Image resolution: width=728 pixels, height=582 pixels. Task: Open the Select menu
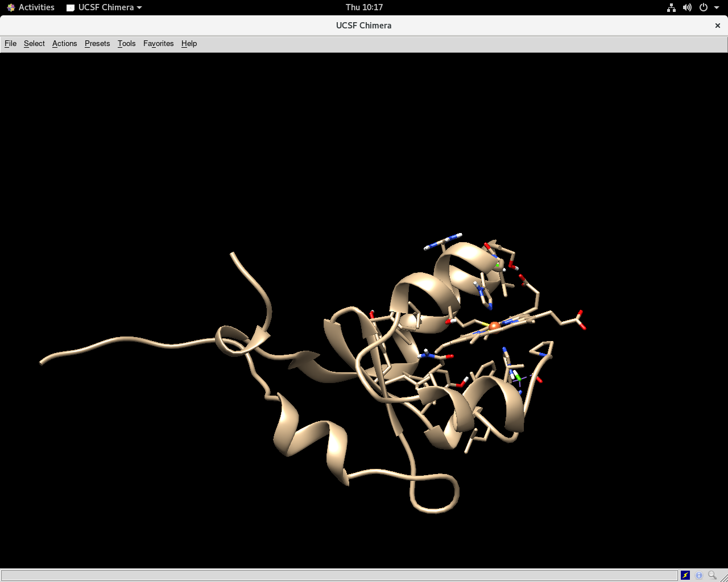pos(34,44)
